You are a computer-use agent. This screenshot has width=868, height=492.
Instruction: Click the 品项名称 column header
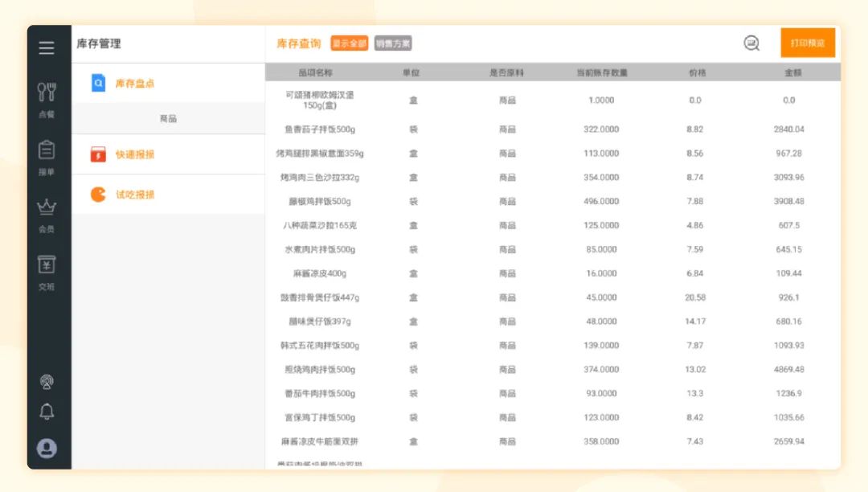point(316,72)
